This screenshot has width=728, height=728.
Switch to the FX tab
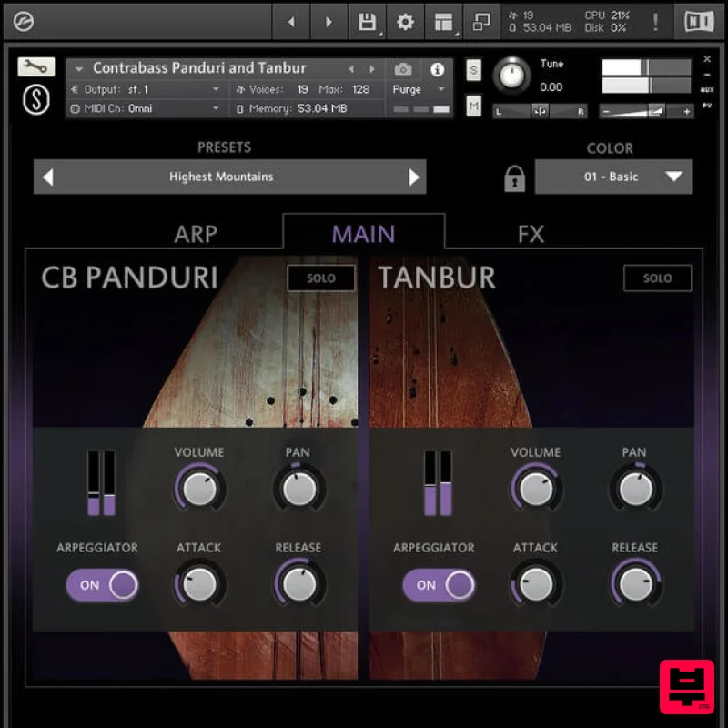pos(532,234)
